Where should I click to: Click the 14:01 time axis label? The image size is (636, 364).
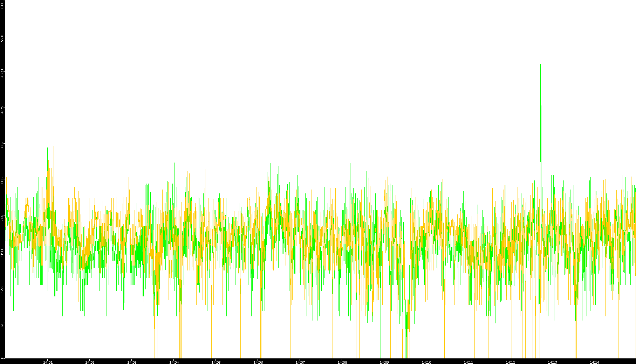pyautogui.click(x=48, y=362)
